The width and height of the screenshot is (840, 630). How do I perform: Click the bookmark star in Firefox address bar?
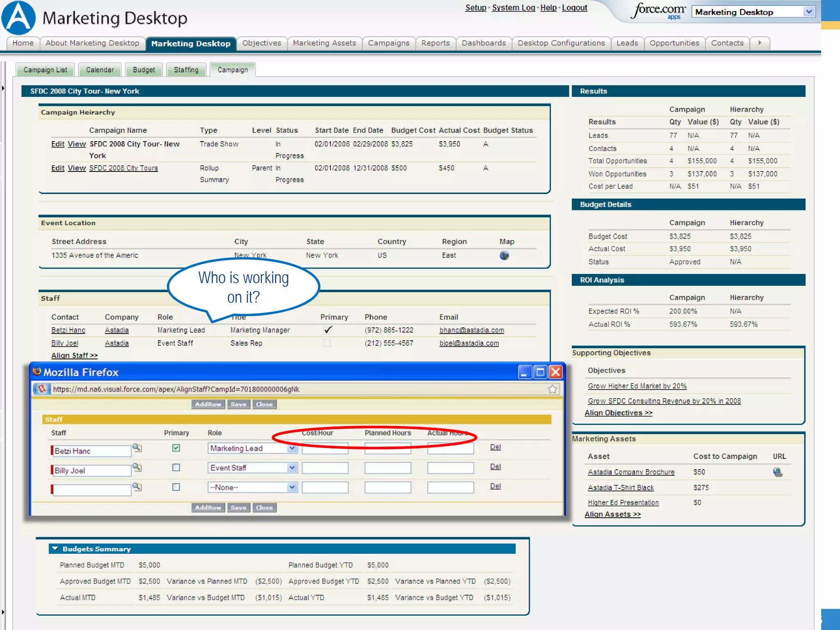(552, 389)
